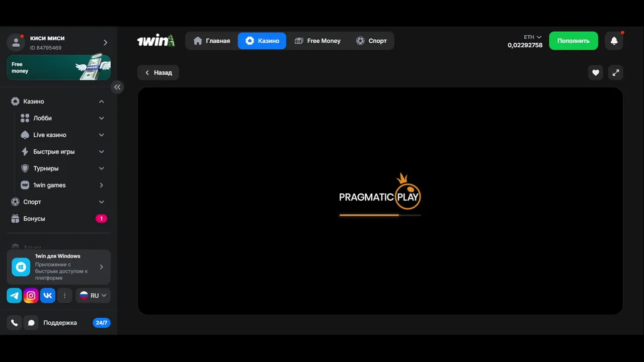The image size is (644, 362).
Task: Click the Лобби grid icon
Action: point(25,118)
